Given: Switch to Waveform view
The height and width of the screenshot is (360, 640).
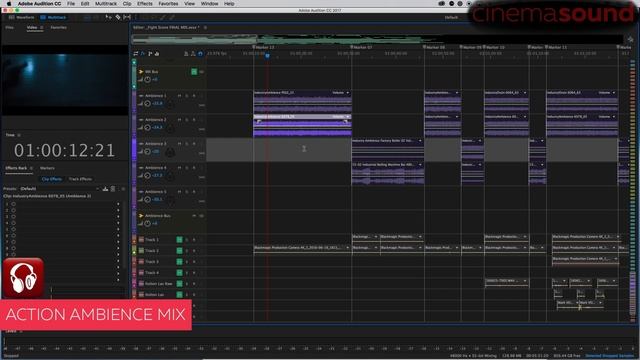Looking at the screenshot, I should coord(22,18).
